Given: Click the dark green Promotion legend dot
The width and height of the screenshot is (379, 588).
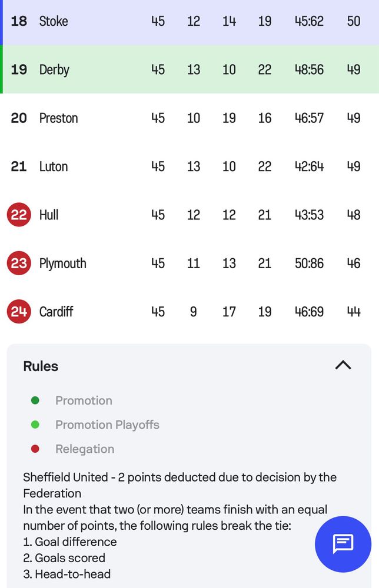Looking at the screenshot, I should pyautogui.click(x=35, y=400).
